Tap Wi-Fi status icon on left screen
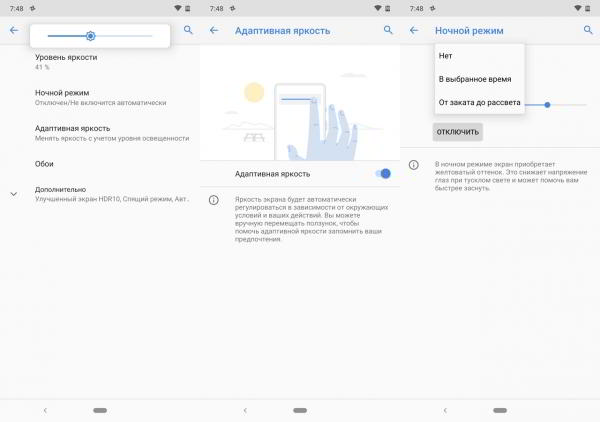 tap(178, 8)
